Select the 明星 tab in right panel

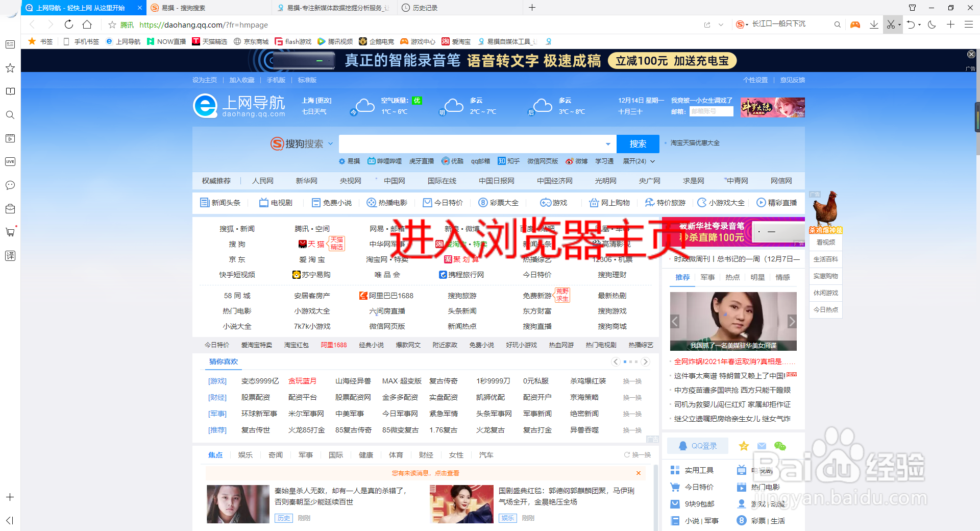[x=757, y=277]
